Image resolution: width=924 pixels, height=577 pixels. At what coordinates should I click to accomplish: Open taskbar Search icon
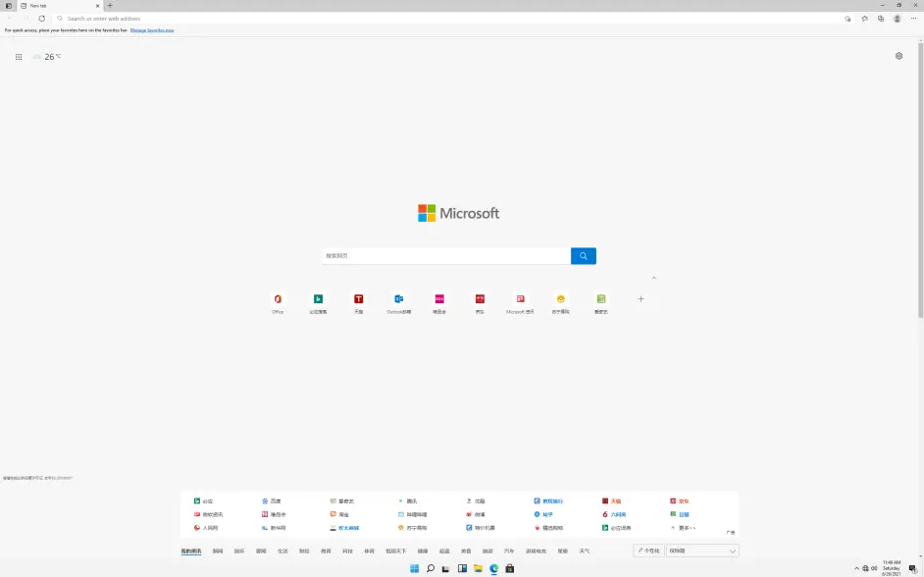pyautogui.click(x=431, y=568)
